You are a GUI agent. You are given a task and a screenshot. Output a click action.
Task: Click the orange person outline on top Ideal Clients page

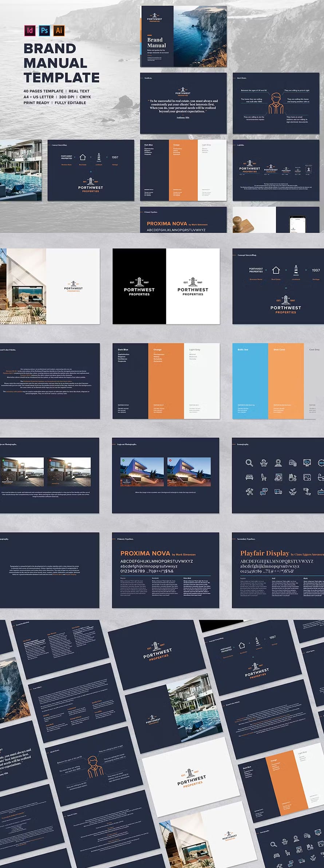pos(276,103)
